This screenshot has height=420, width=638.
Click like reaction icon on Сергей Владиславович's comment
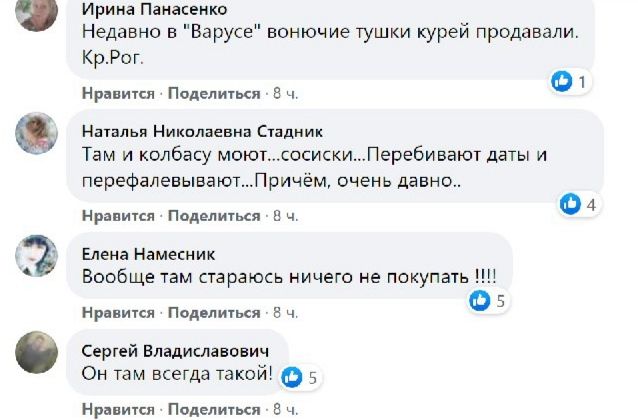pyautogui.click(x=293, y=377)
